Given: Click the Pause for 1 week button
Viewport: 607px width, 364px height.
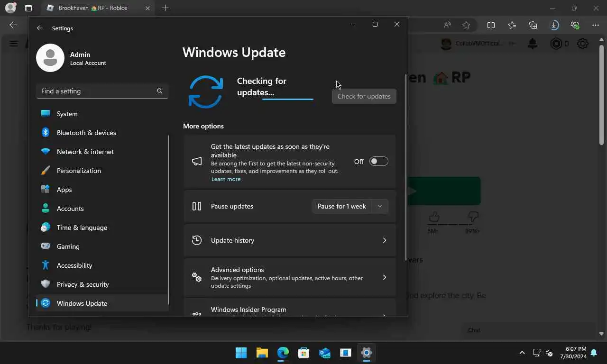Looking at the screenshot, I should (341, 206).
